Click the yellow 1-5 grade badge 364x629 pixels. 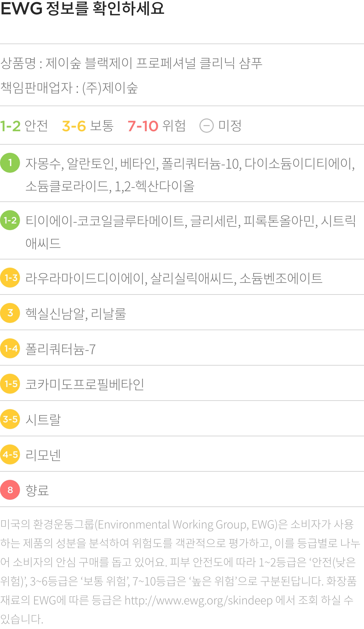pos(10,384)
